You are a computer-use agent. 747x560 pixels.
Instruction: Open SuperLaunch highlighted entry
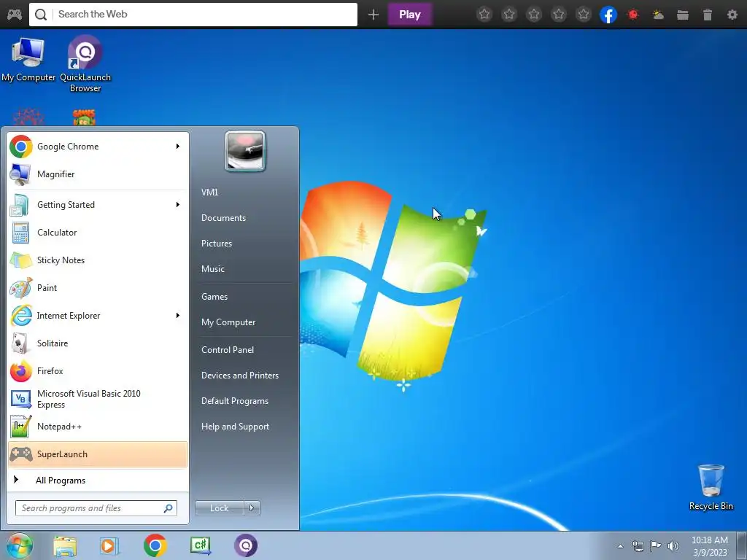(98, 454)
